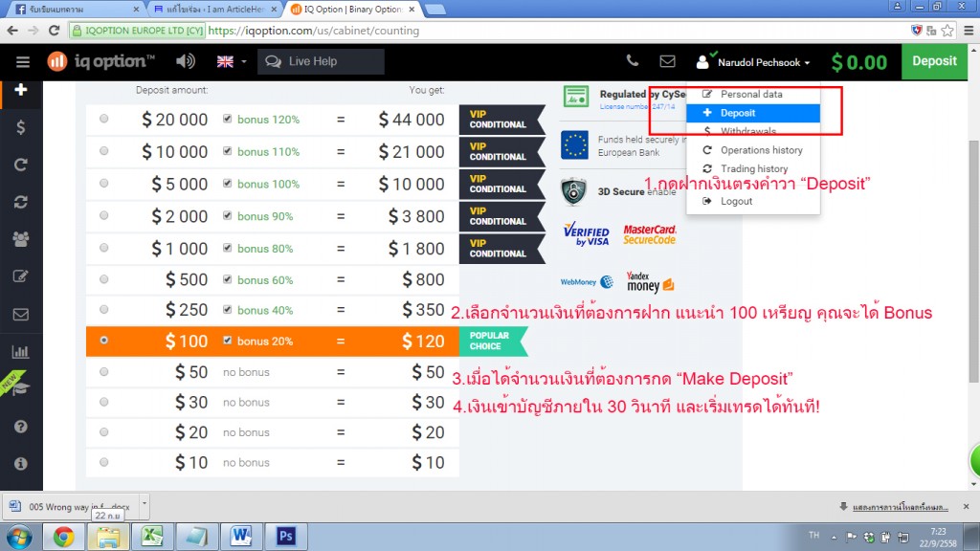This screenshot has width=980, height=551.
Task: Select Logout menu item
Action: [752, 201]
